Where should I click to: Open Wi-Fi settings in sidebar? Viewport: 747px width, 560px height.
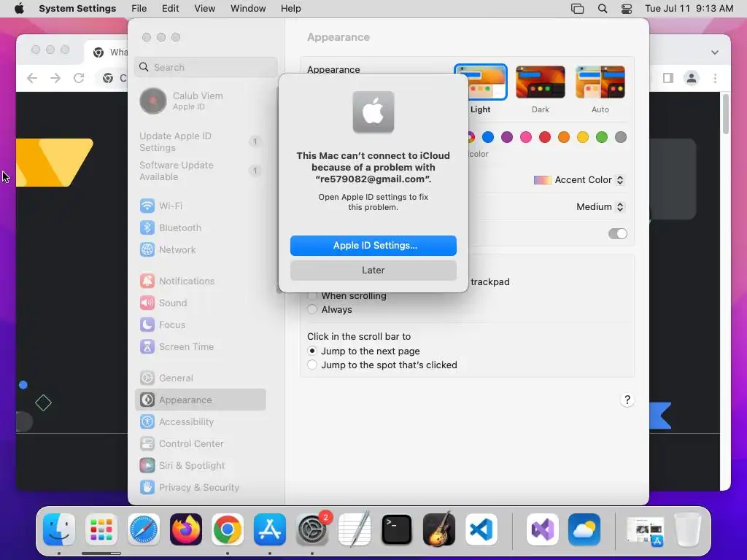point(200,206)
